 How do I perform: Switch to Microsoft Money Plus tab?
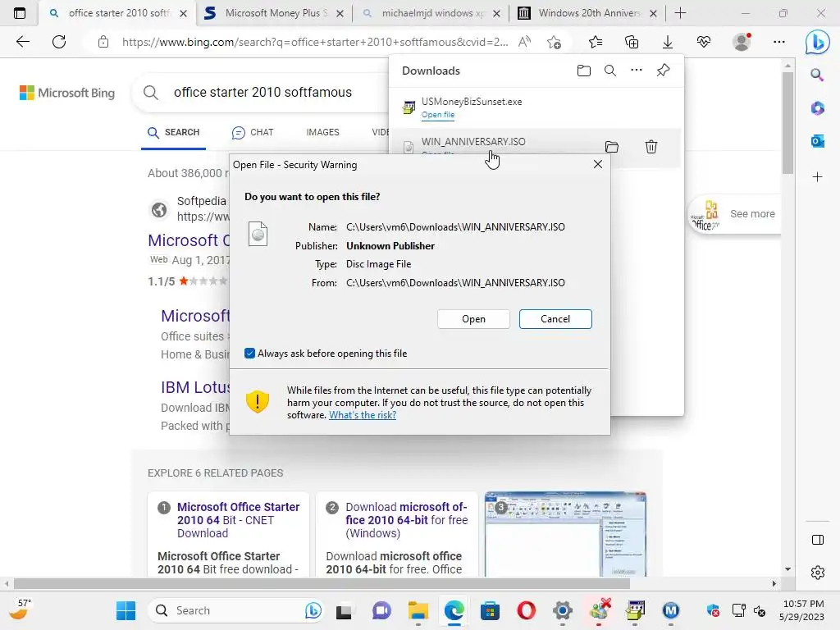(x=274, y=13)
